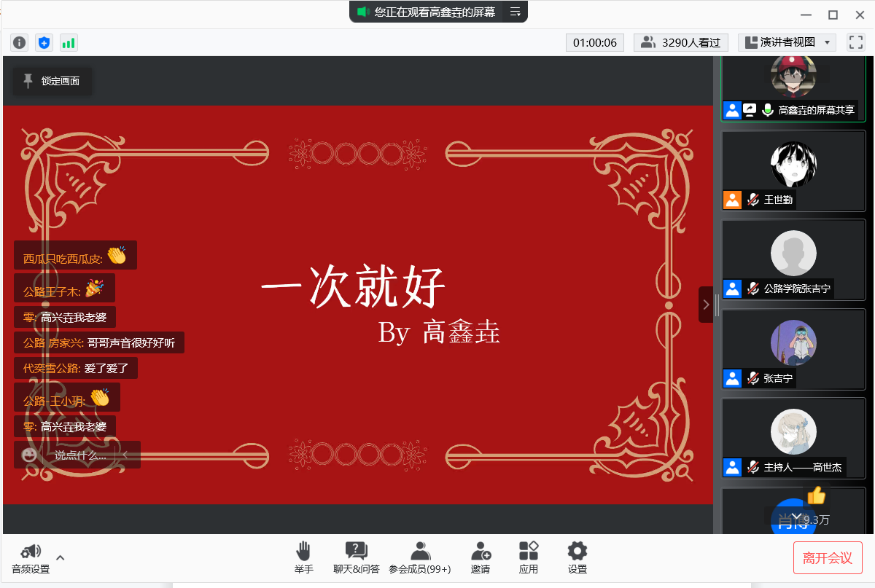Open the 聊天&问答 chat panel
The width and height of the screenshot is (875, 588).
(356, 557)
